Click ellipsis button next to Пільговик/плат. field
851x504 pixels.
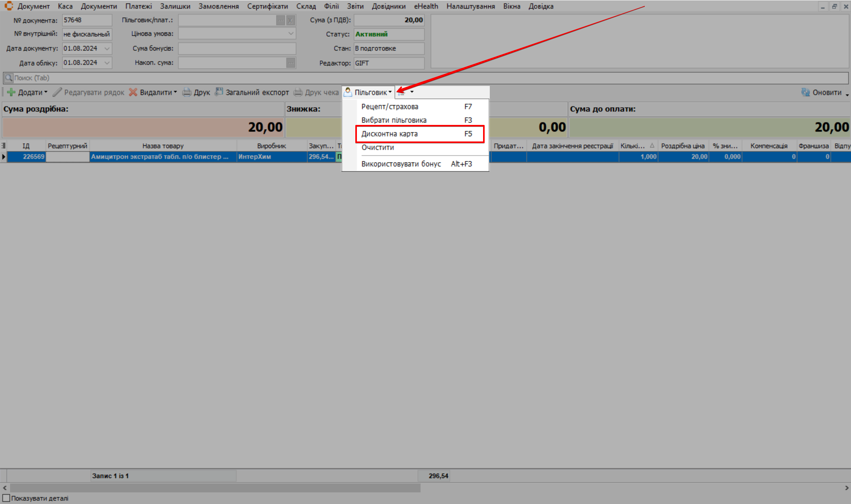[x=280, y=20]
